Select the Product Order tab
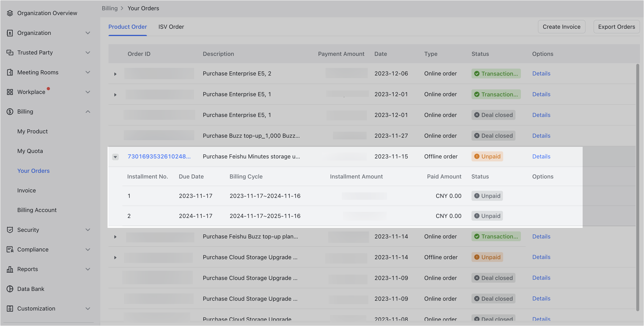Viewport: 644px width, 326px height. point(127,26)
